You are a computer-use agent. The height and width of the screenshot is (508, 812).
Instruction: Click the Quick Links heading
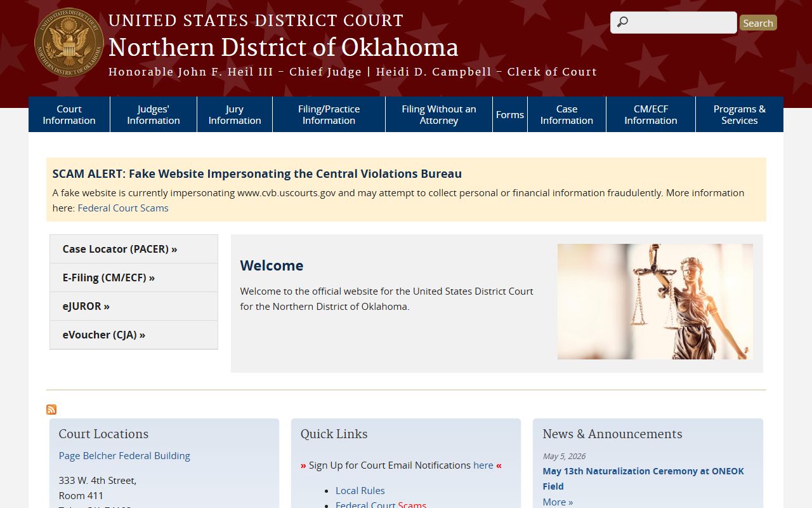(334, 434)
